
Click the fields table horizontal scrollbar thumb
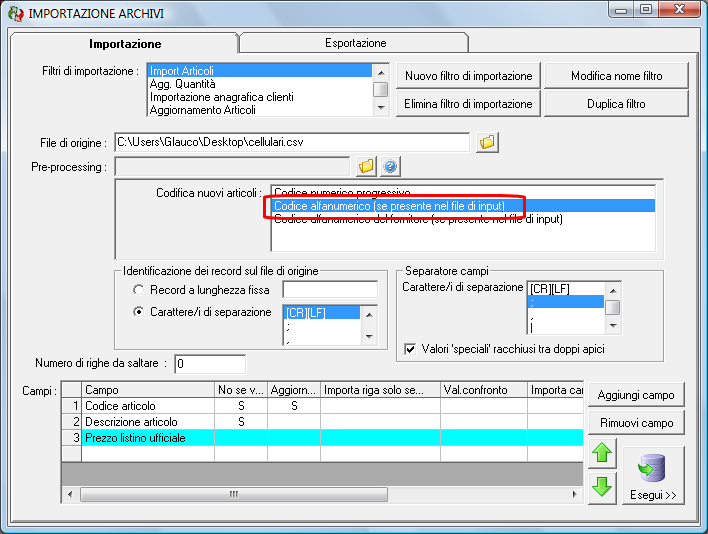point(234,494)
